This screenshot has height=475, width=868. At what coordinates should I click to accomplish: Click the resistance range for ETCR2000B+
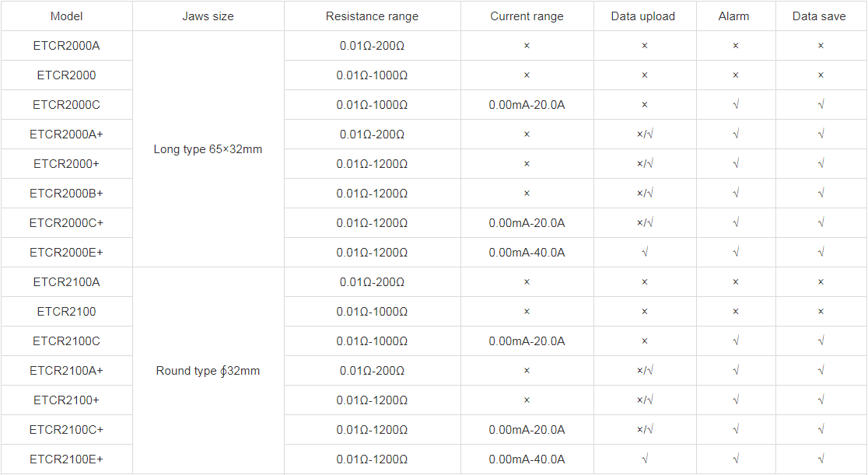click(x=372, y=194)
